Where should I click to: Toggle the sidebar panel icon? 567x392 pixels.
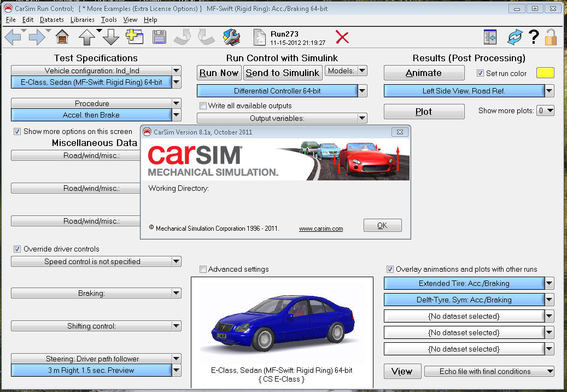click(x=490, y=37)
